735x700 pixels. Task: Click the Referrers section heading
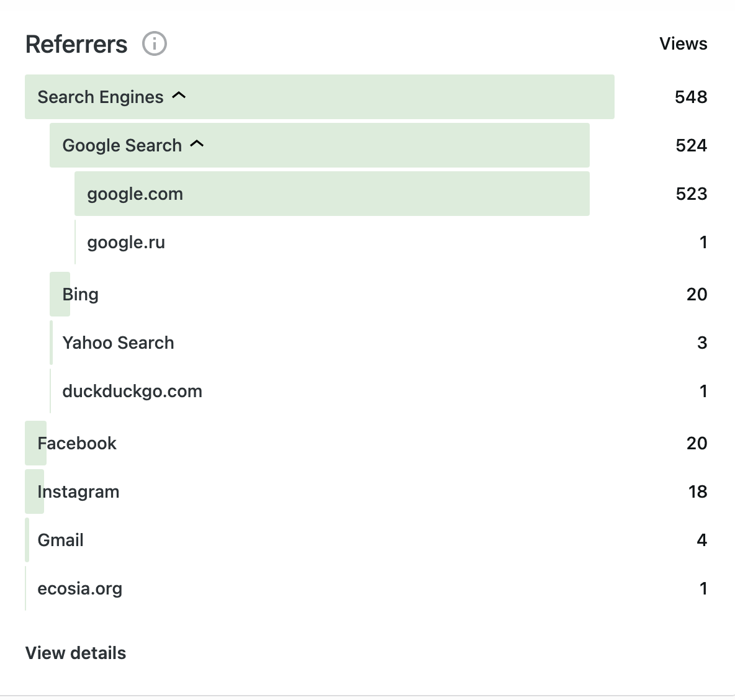[76, 45]
